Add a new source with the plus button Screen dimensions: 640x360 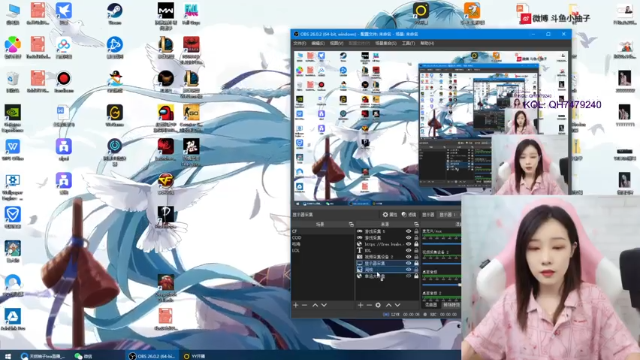click(x=360, y=305)
